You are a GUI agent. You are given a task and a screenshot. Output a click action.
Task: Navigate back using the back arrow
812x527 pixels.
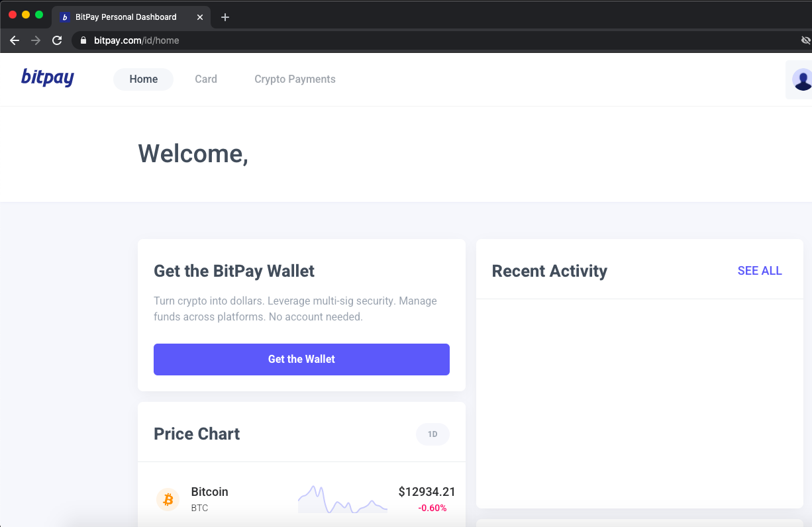click(x=15, y=40)
